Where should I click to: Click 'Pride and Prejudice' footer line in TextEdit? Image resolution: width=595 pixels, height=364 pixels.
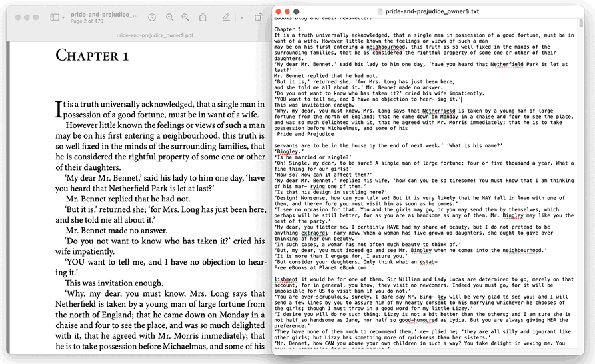pyautogui.click(x=305, y=134)
